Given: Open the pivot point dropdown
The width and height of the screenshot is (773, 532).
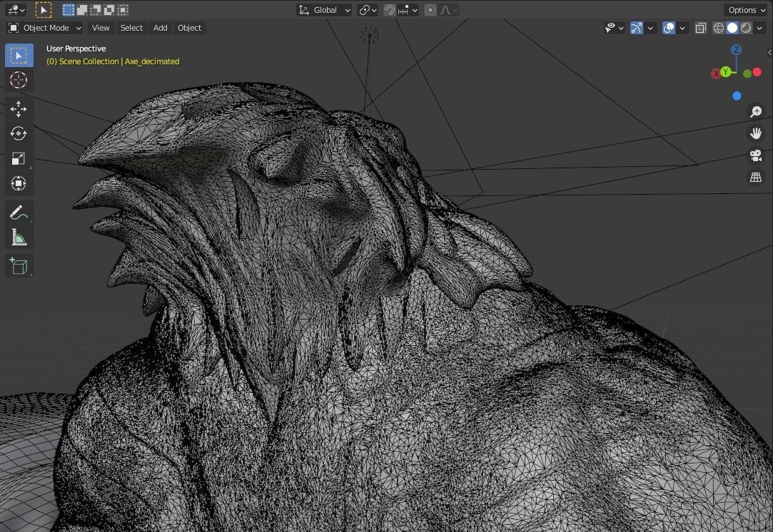Looking at the screenshot, I should pyautogui.click(x=368, y=10).
